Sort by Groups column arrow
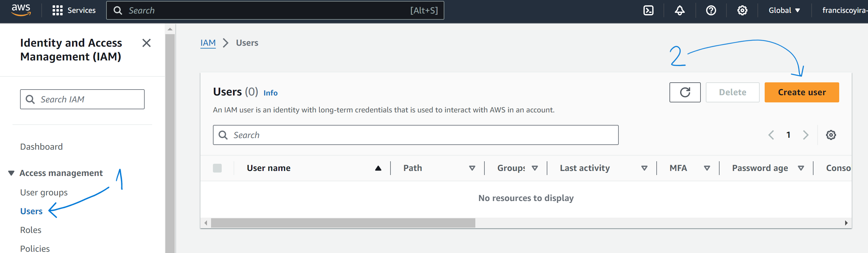The width and height of the screenshot is (868, 253). [x=535, y=168]
